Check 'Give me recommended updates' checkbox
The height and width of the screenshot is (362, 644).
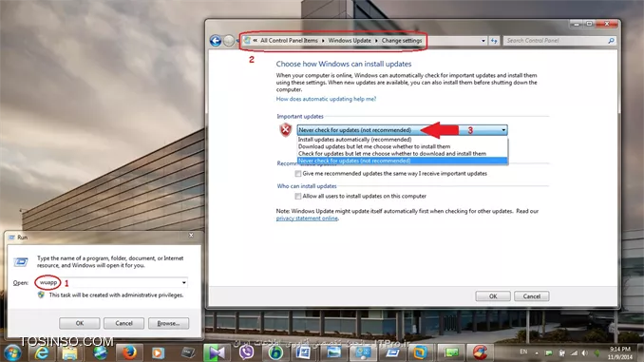(297, 174)
